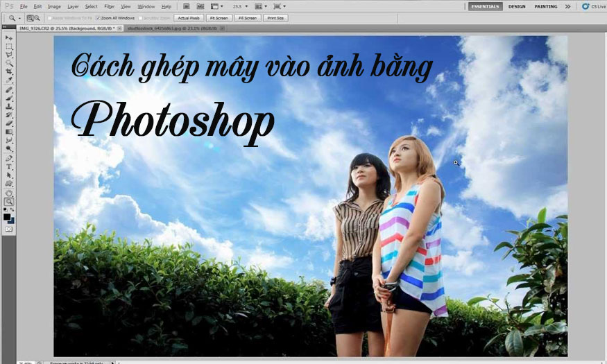The height and width of the screenshot is (364, 607).
Task: Select the Horizontal Type tool
Action: tap(8, 166)
